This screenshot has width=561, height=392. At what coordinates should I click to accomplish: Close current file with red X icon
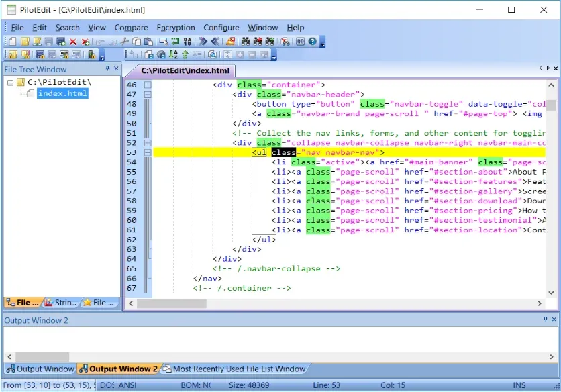73,42
